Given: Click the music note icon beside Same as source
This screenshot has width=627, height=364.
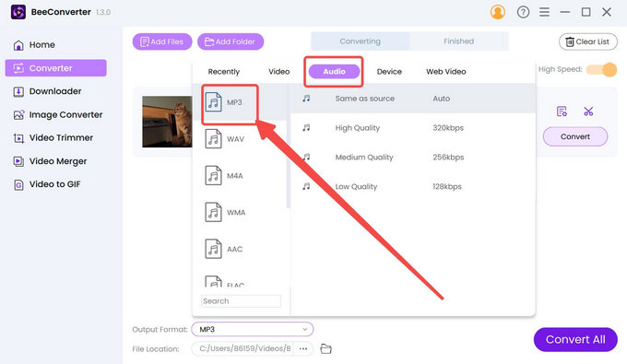Looking at the screenshot, I should click(x=306, y=99).
